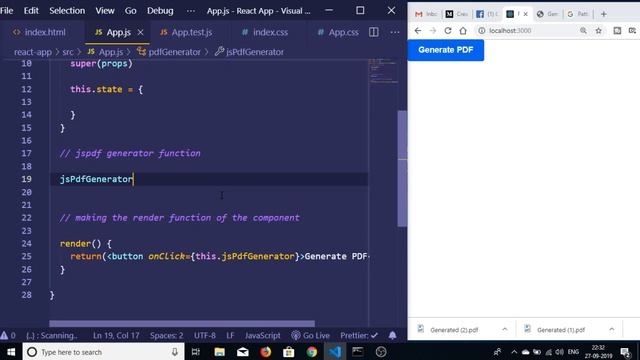Change indentation via Spaces: 2

pyautogui.click(x=167, y=336)
